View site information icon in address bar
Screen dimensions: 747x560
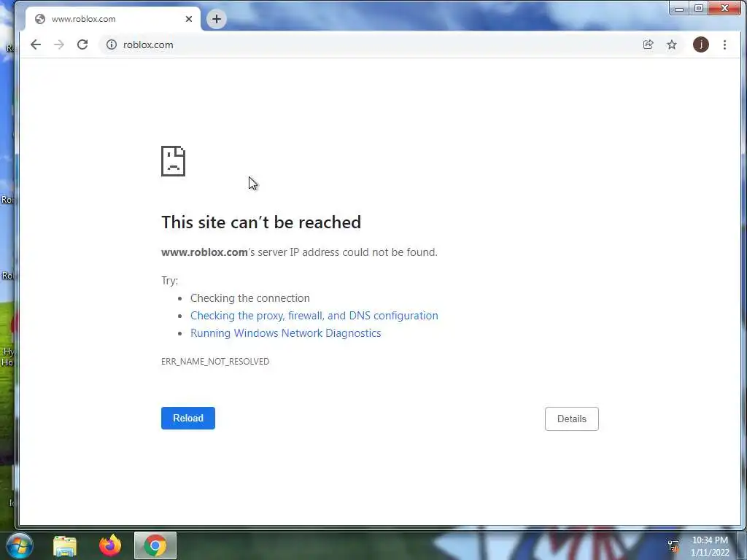(x=112, y=44)
